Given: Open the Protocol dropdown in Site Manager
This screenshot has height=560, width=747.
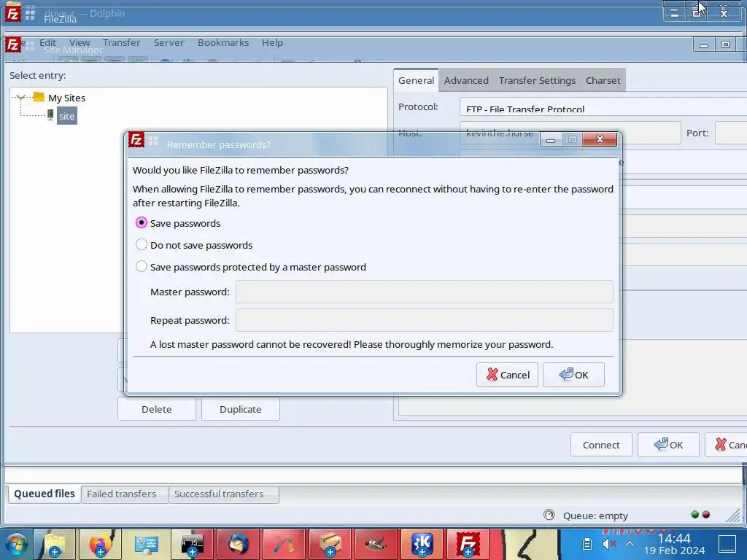Looking at the screenshot, I should point(603,107).
